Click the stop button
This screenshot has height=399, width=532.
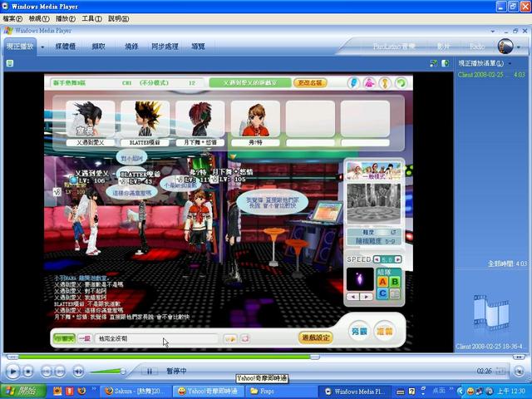pos(27,372)
